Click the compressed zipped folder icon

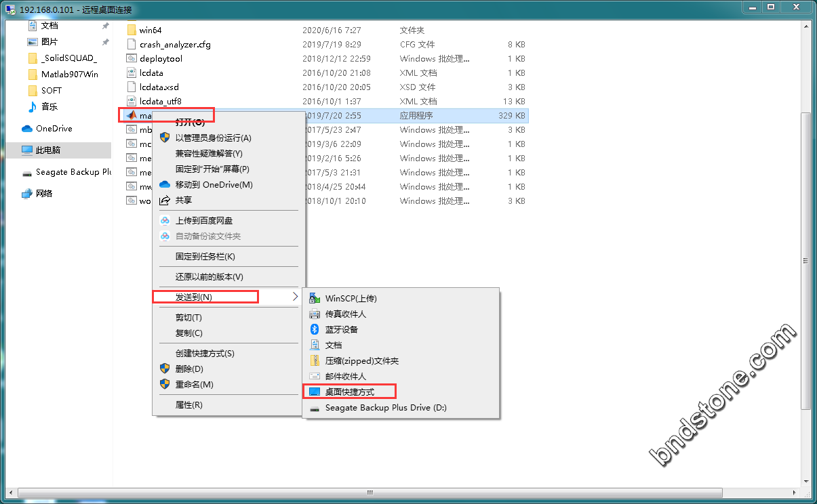click(315, 361)
